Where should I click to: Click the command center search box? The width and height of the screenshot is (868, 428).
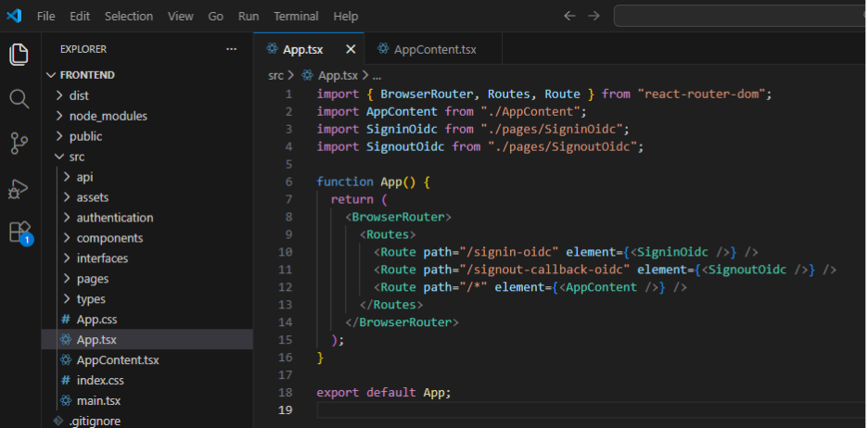740,16
